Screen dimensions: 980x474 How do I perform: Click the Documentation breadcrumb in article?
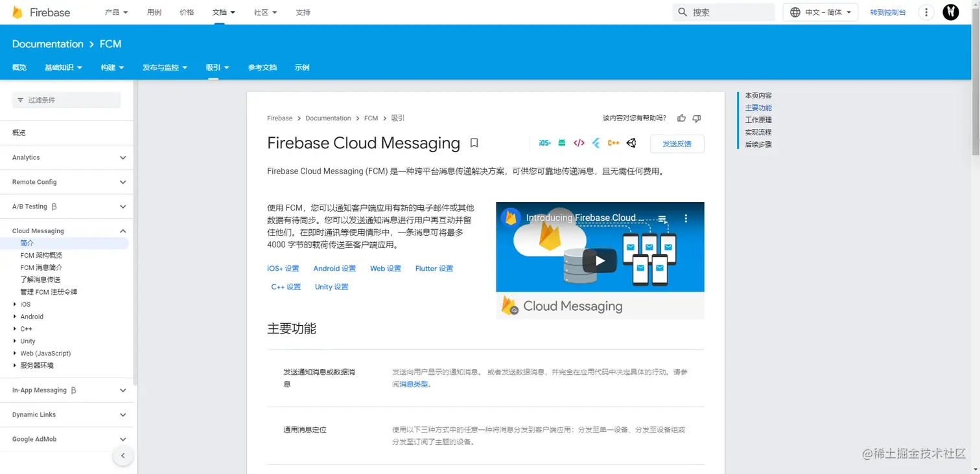point(328,119)
